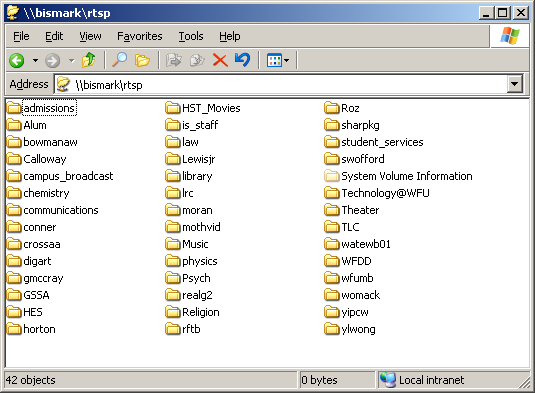The width and height of the screenshot is (535, 393).
Task: Click the swofford folder name
Action: pos(363,159)
